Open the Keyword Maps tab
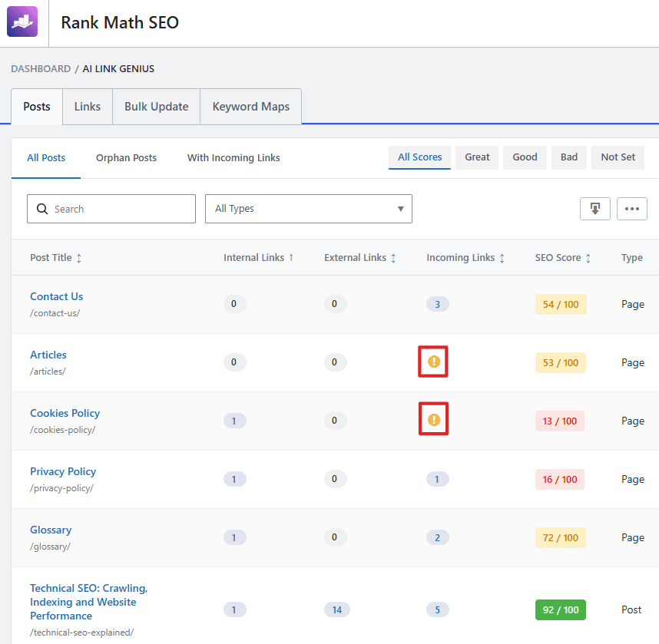 tap(251, 107)
